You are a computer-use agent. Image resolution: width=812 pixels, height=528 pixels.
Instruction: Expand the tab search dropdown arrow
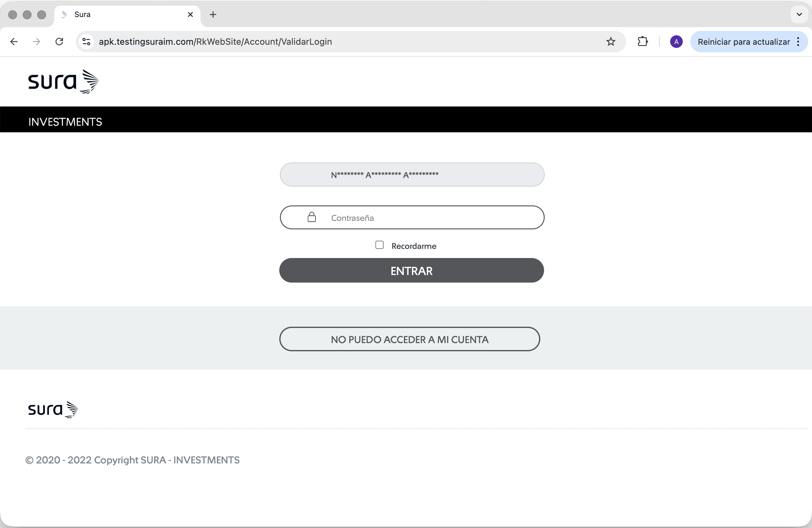[x=799, y=14]
